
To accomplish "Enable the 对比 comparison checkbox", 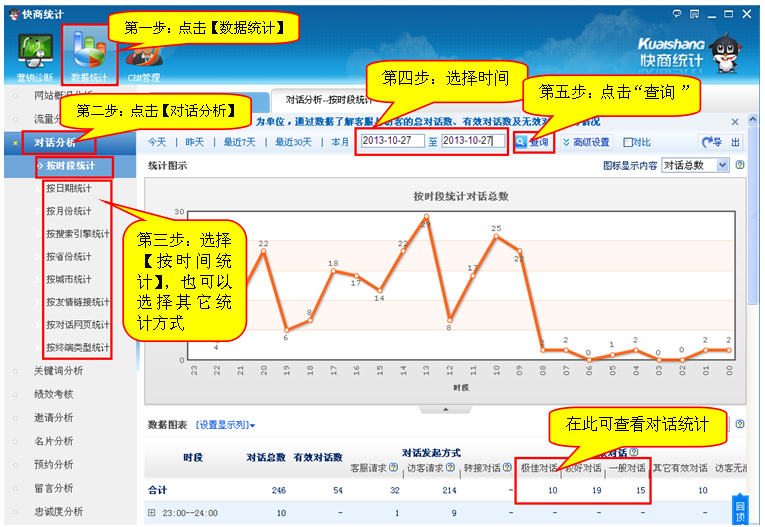I will [629, 142].
